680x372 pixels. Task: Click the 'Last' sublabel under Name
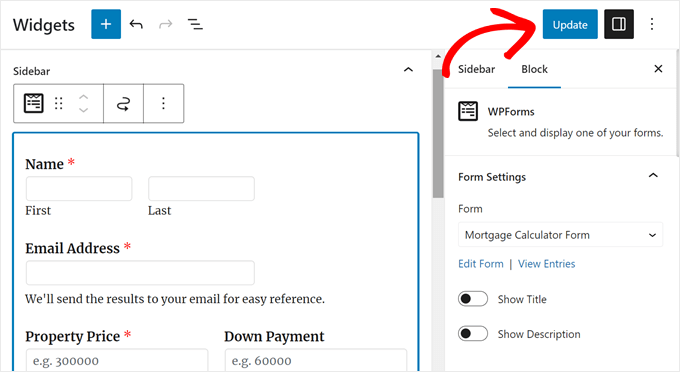pyautogui.click(x=160, y=210)
